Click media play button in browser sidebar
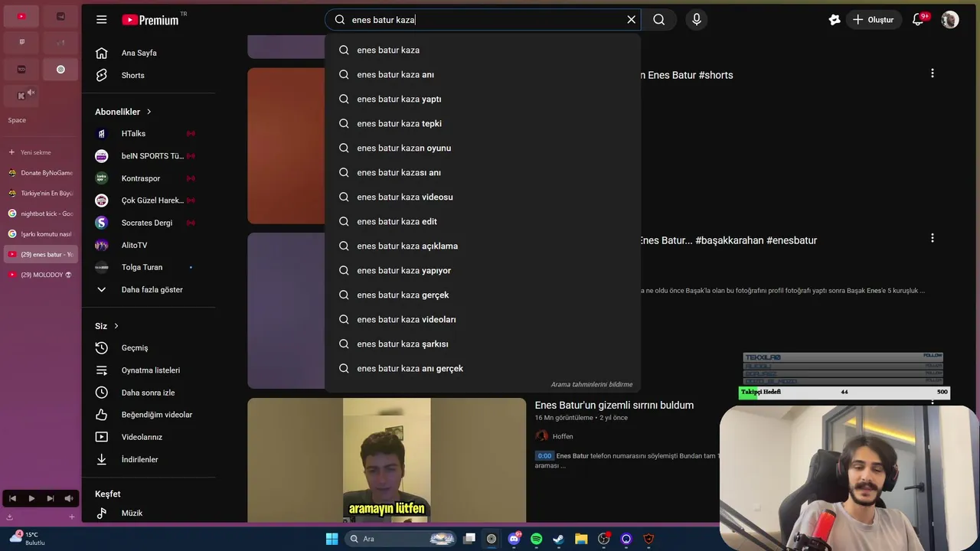980x551 pixels. coord(31,498)
